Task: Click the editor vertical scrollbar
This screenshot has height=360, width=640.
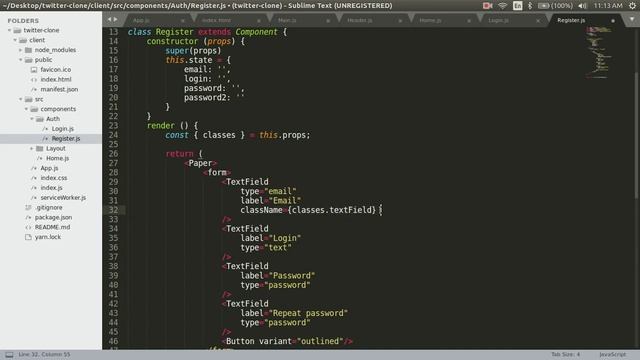Action: [x=637, y=135]
